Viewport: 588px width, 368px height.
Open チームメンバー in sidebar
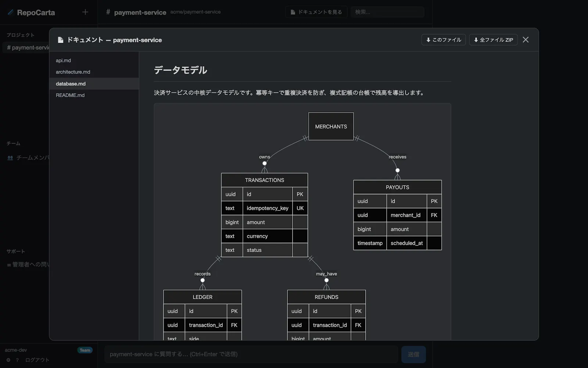28,158
